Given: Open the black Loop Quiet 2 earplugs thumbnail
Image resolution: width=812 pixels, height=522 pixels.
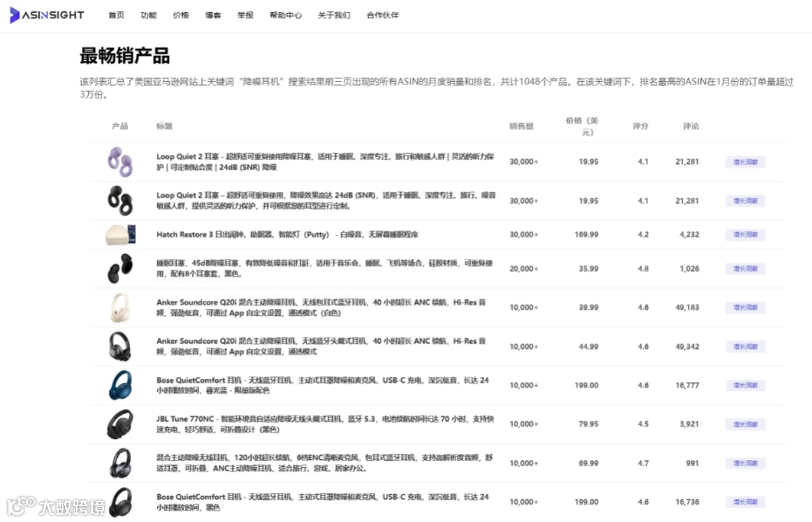Looking at the screenshot, I should [x=120, y=200].
